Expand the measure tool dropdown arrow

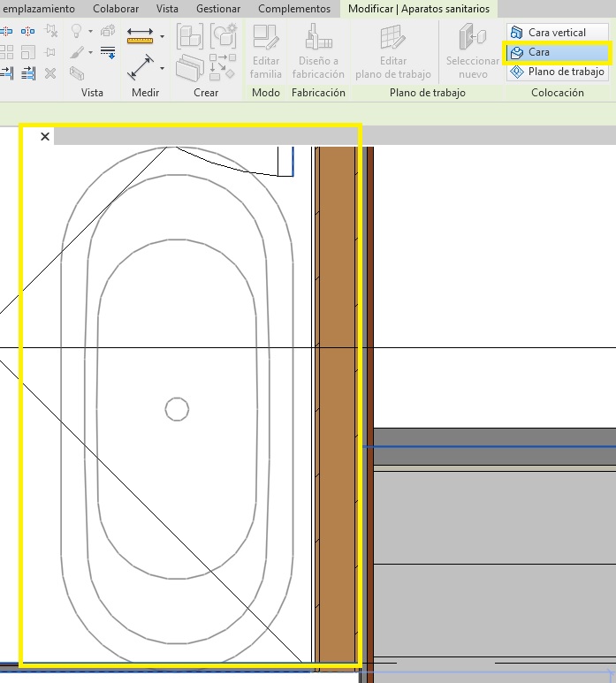pos(163,37)
